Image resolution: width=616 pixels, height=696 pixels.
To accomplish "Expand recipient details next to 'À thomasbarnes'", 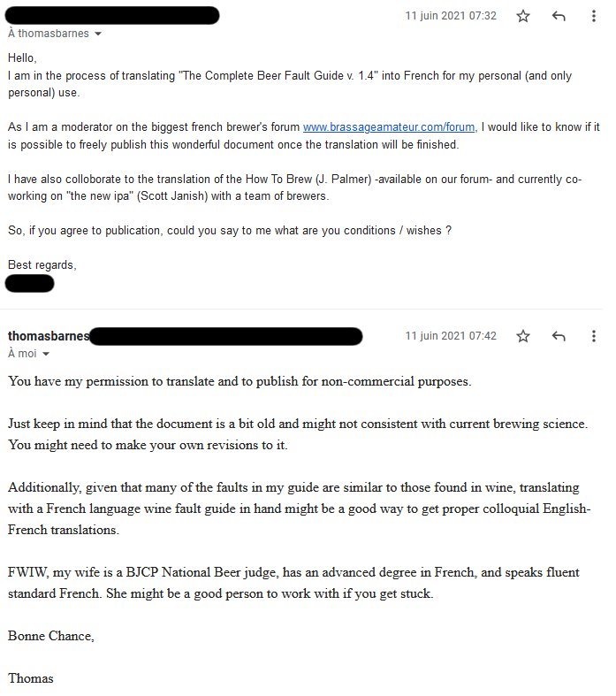I will coord(97,34).
